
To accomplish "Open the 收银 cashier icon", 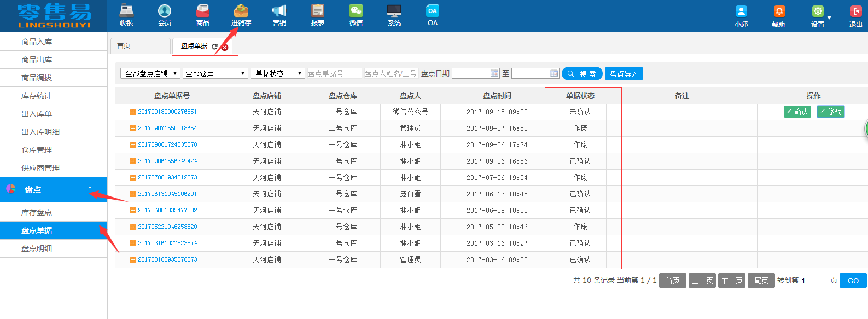I will (x=126, y=11).
